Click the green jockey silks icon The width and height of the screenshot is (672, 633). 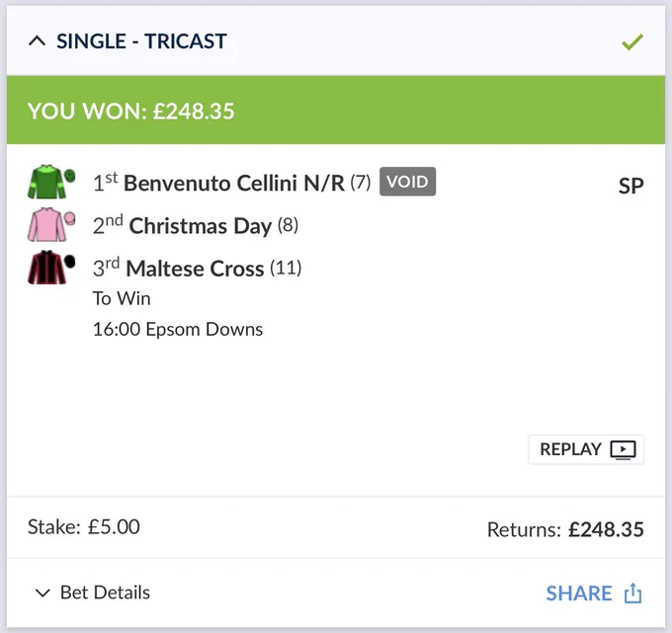click(x=47, y=182)
